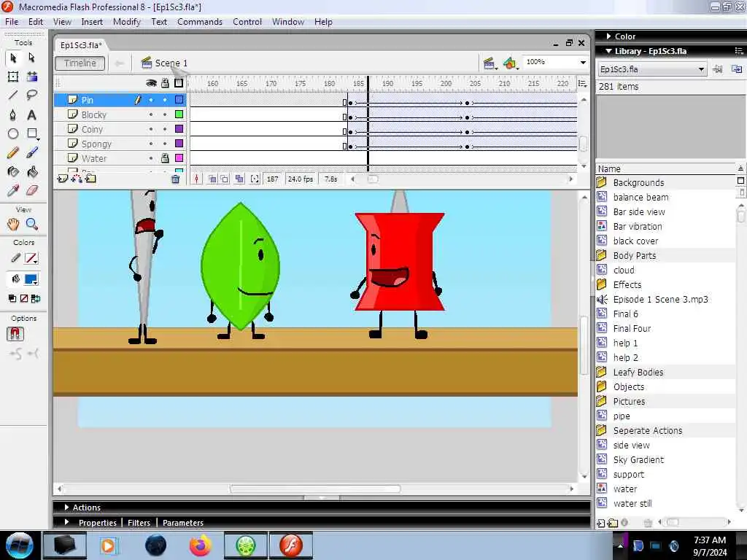Image resolution: width=747 pixels, height=560 pixels.
Task: Select Episode 1 Scene 3.mp3 library item
Action: [660, 300]
